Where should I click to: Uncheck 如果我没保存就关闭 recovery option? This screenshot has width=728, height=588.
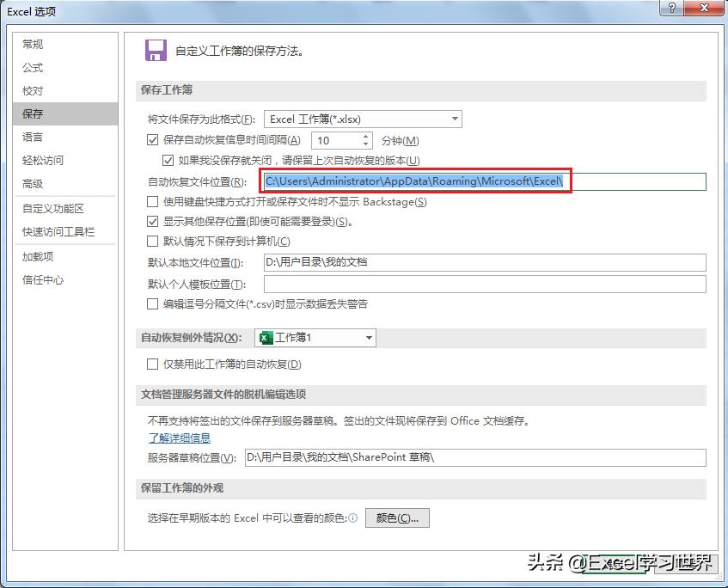[168, 159]
